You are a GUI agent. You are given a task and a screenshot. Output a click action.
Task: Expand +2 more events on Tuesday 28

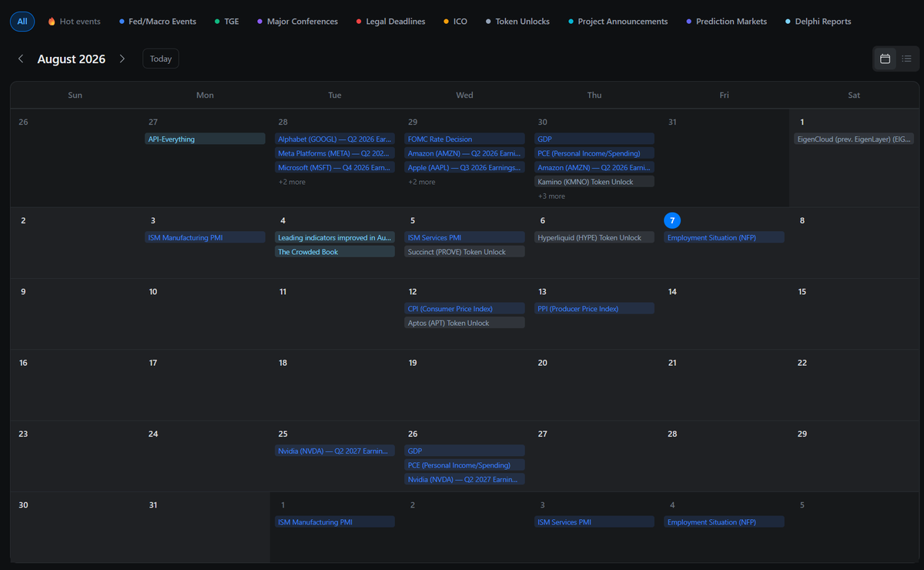[x=292, y=182]
